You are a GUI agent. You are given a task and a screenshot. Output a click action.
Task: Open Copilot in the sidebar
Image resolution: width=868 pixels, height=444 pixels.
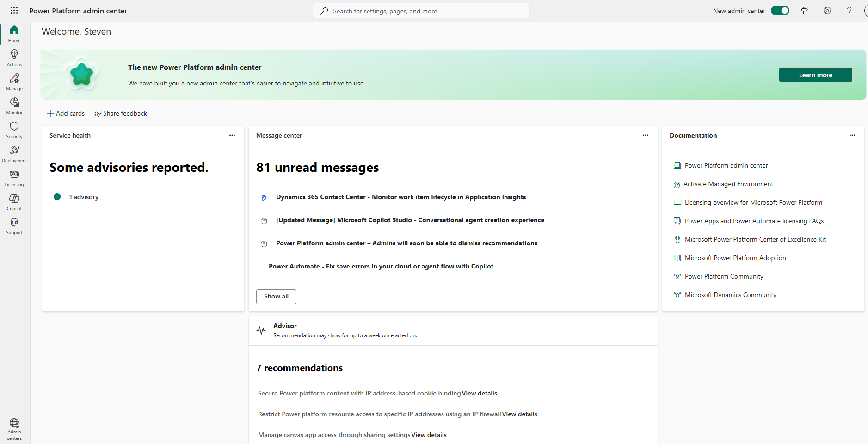[14, 202]
